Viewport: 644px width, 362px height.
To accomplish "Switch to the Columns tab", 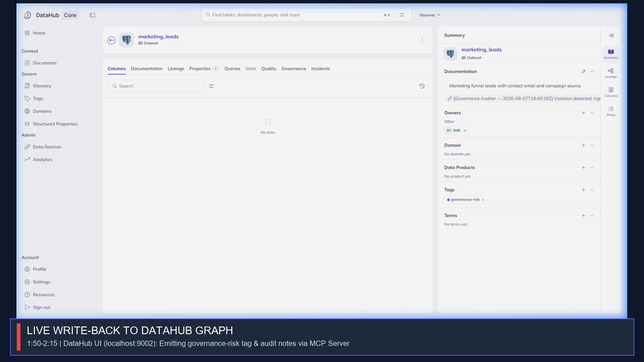I will [x=117, y=69].
